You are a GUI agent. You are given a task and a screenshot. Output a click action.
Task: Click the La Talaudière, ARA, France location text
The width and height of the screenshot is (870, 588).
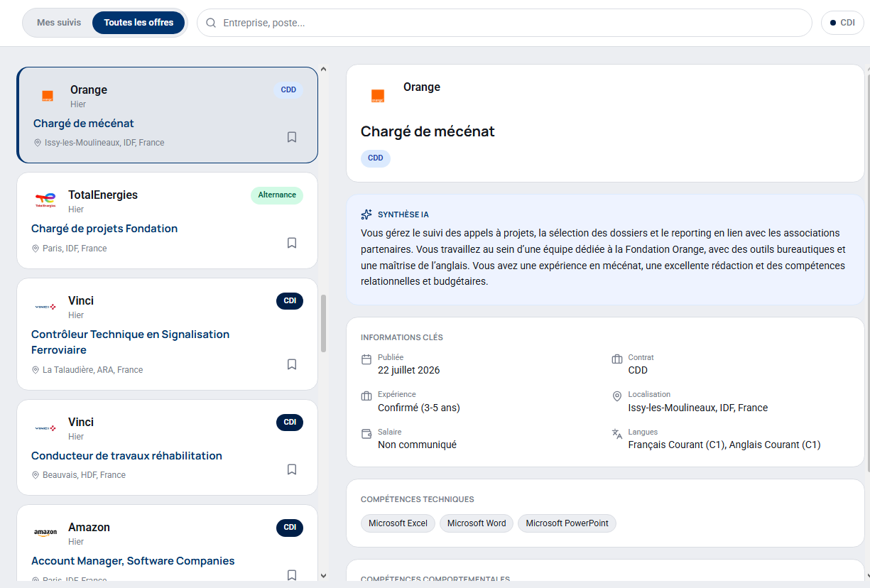(93, 370)
